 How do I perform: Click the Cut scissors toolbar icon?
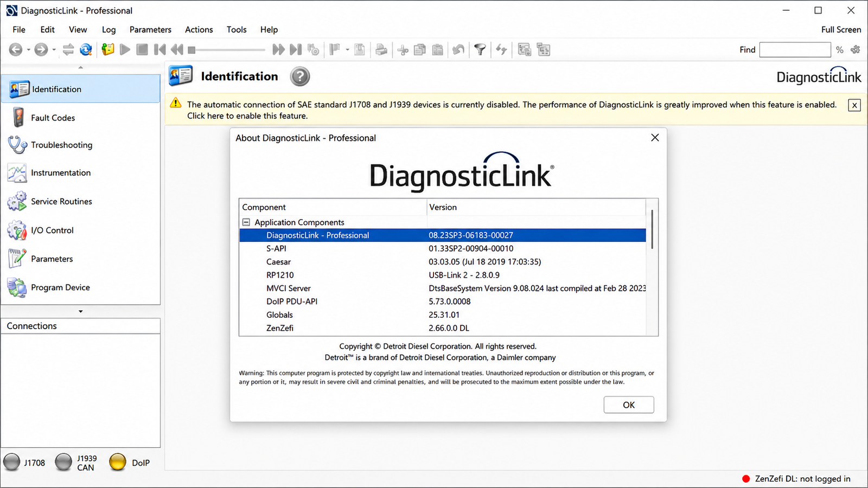click(403, 50)
